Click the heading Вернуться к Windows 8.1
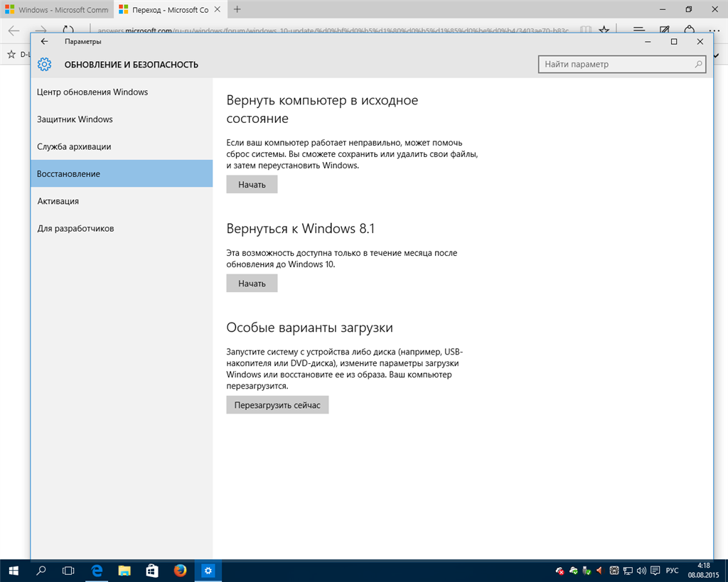The width and height of the screenshot is (728, 582). point(301,228)
